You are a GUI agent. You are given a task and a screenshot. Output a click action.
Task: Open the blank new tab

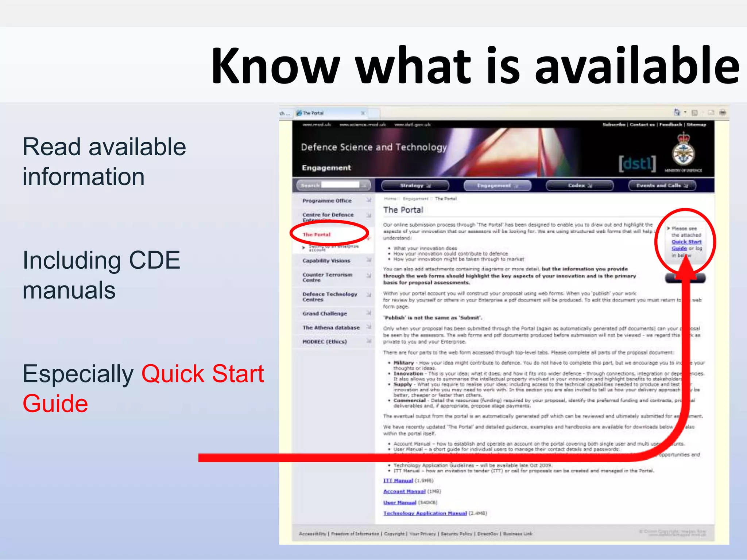374,113
